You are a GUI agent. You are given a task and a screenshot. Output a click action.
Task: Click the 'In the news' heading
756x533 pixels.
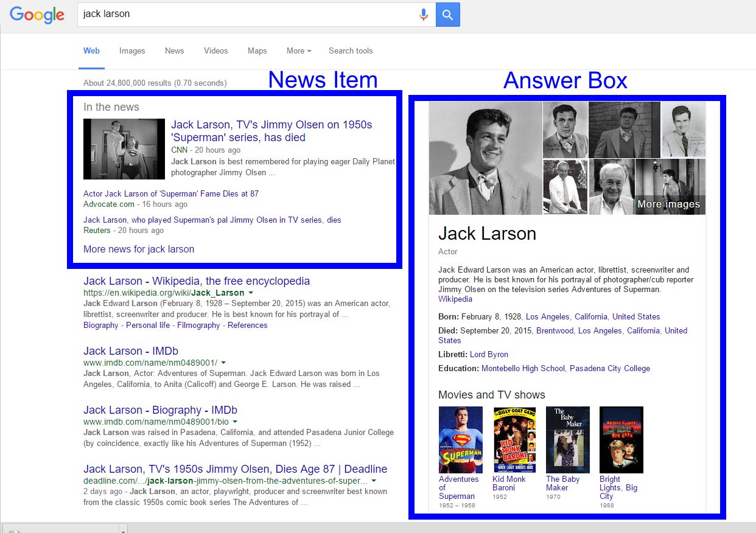(x=111, y=107)
